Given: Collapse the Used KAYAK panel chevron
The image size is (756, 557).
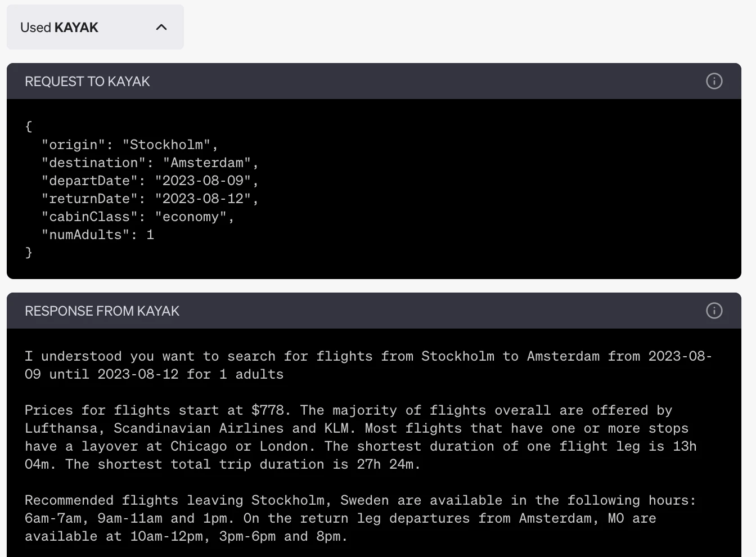Looking at the screenshot, I should coord(161,27).
